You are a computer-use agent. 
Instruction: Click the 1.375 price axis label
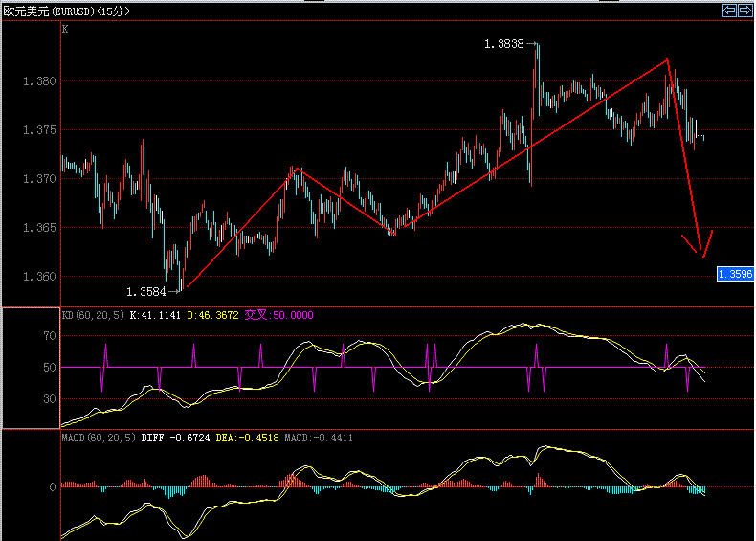point(39,130)
